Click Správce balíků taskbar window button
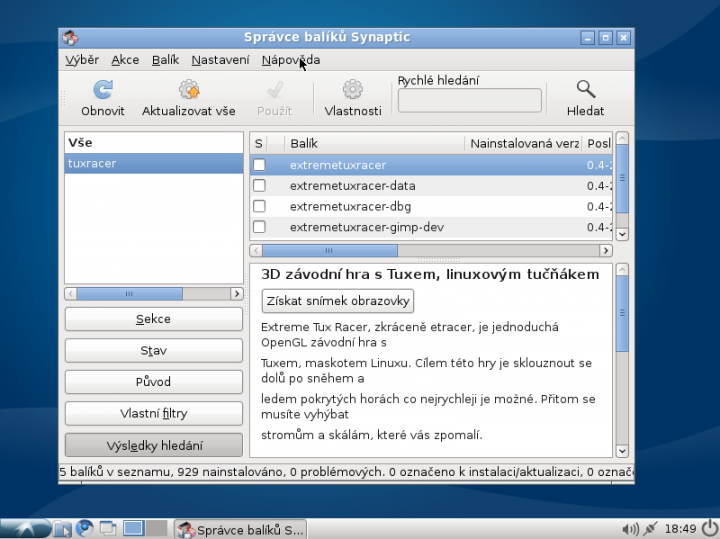Image resolution: width=720 pixels, height=539 pixels. (x=241, y=529)
